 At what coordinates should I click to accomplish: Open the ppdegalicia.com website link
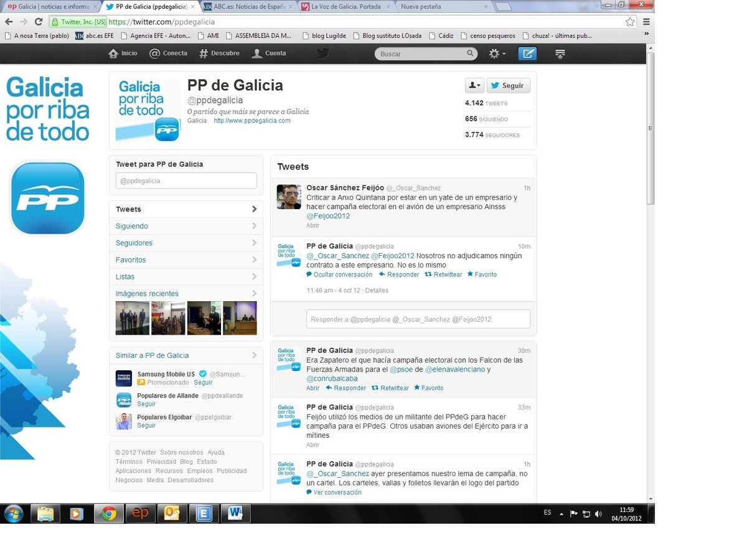pos(252,121)
